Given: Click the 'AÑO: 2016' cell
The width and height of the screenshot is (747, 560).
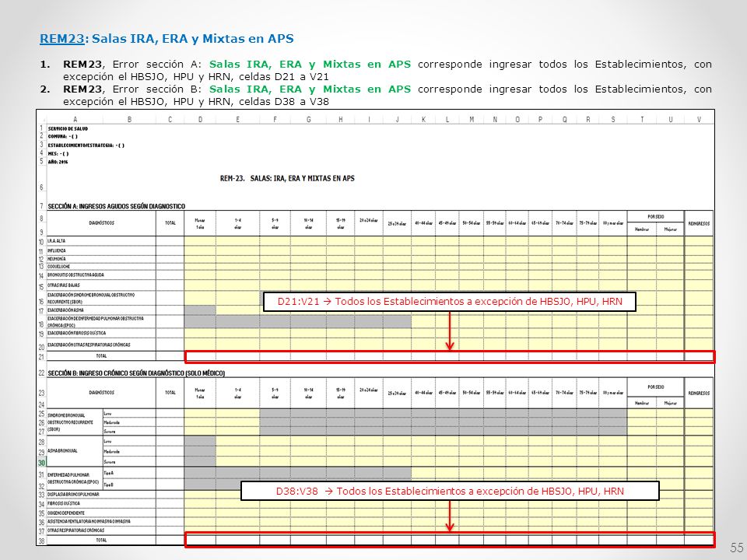Looking at the screenshot, I should (58, 162).
